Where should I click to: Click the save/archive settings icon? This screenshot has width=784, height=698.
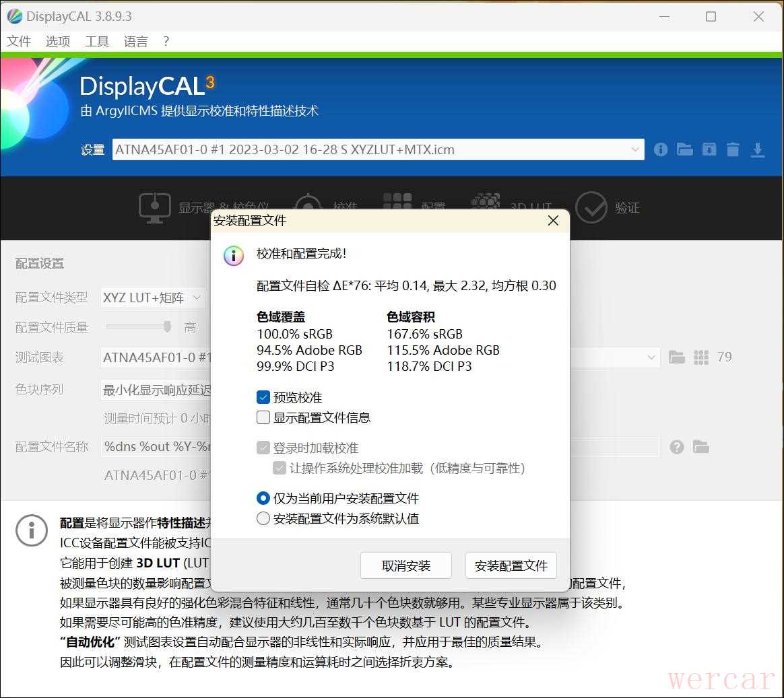pos(709,149)
